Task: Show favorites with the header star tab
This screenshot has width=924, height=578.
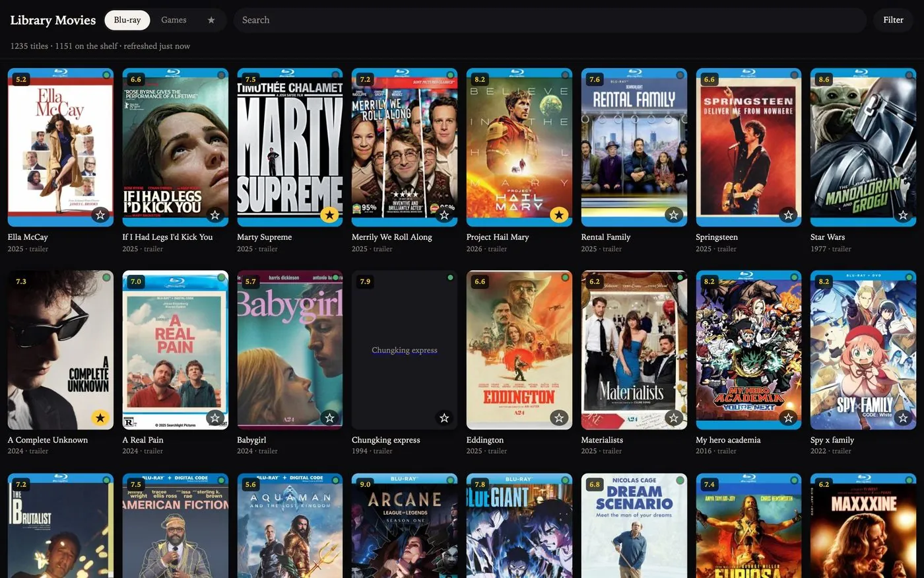Action: pyautogui.click(x=211, y=20)
